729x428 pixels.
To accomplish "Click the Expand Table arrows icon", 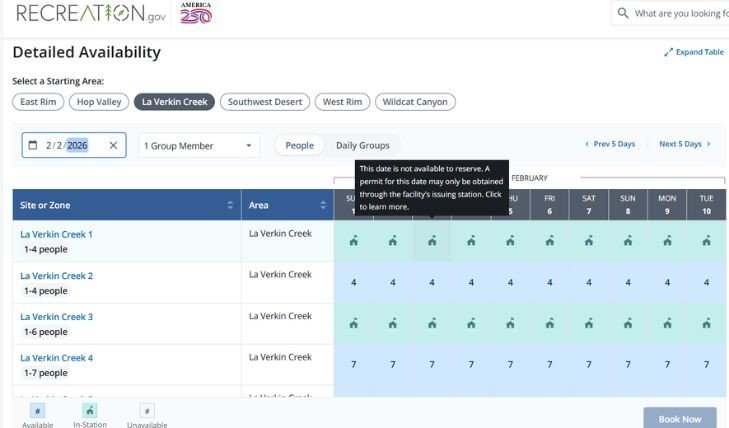I will (668, 52).
